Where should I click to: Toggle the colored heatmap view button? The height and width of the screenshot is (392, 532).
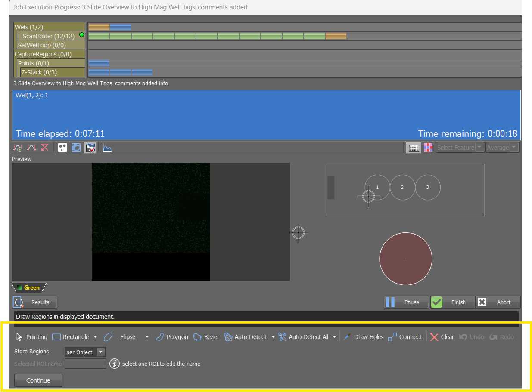tap(428, 148)
